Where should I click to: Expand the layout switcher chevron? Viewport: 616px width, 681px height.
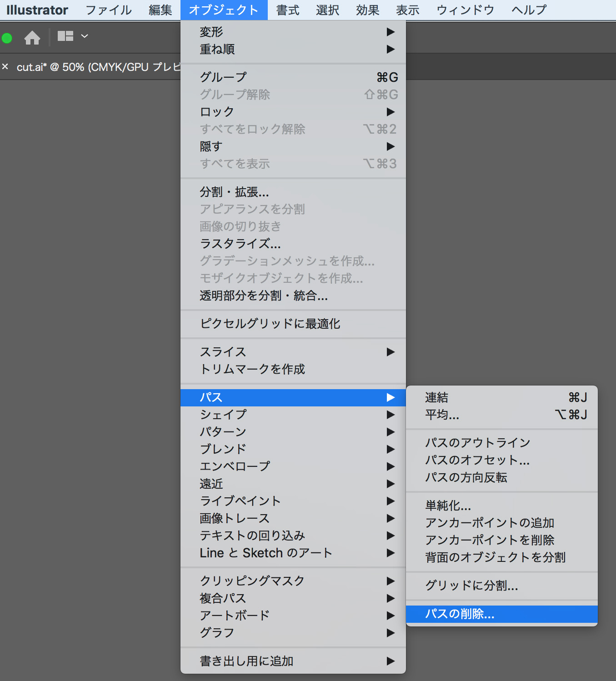click(85, 36)
